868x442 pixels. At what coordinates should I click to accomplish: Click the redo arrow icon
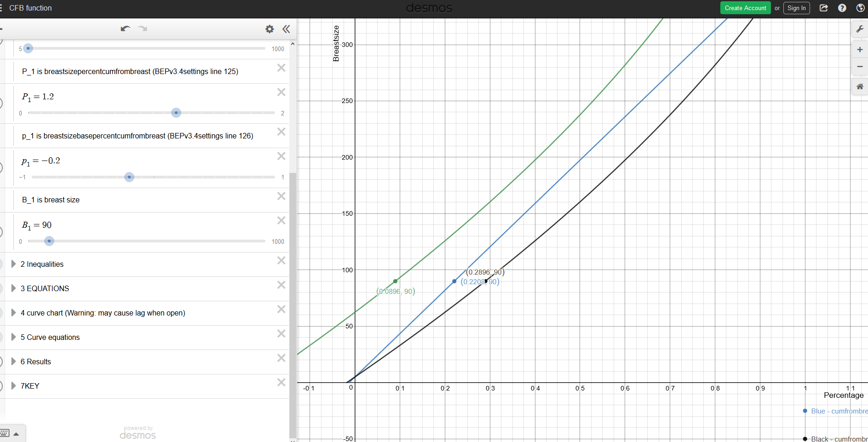pos(143,29)
